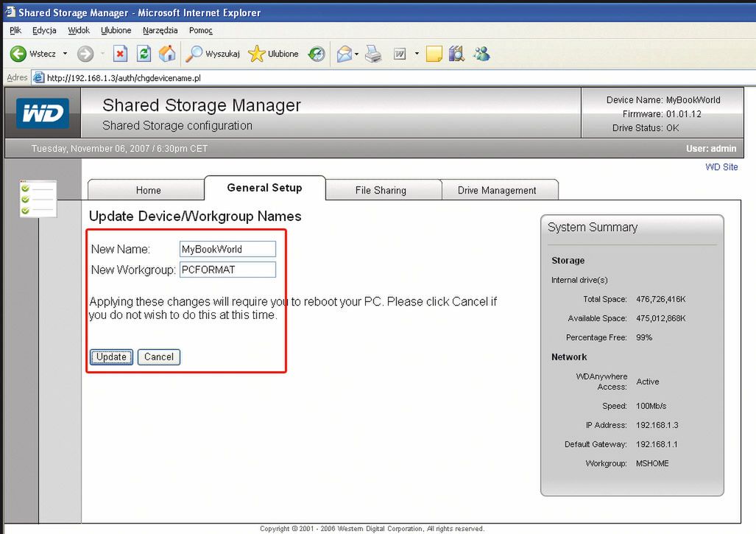
Task: Click the Available Space value 475,012,868K
Action: click(x=660, y=318)
